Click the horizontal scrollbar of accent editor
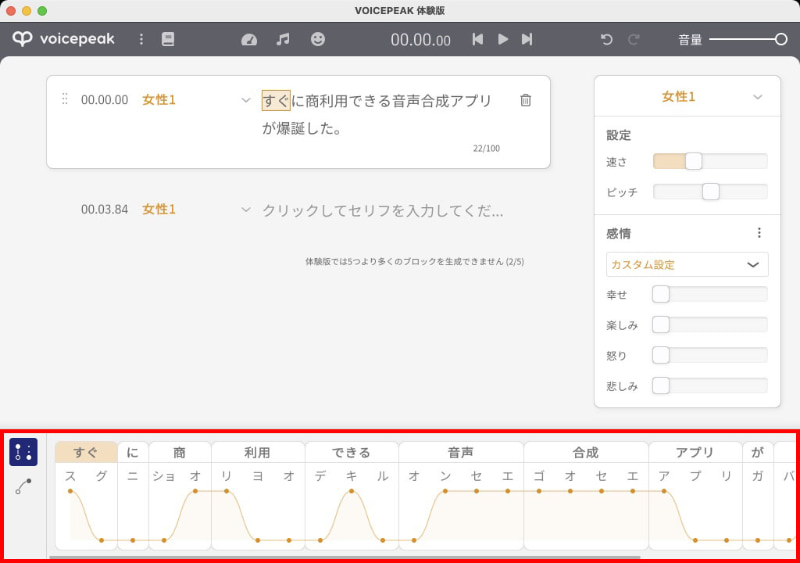The image size is (800, 563). click(344, 557)
